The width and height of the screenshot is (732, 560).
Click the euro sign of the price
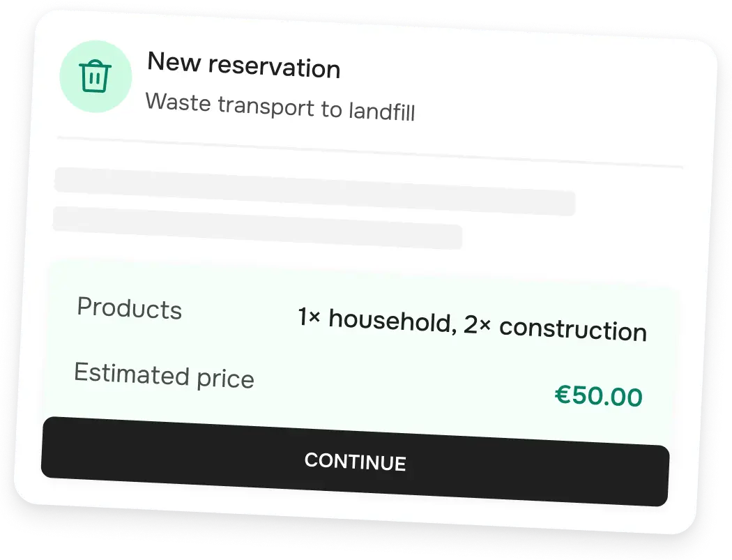[x=563, y=394]
